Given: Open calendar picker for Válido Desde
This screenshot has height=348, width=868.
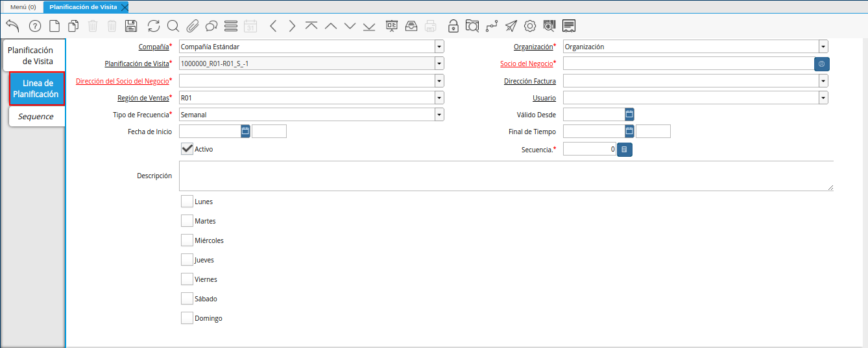Looking at the screenshot, I should pyautogui.click(x=629, y=114).
